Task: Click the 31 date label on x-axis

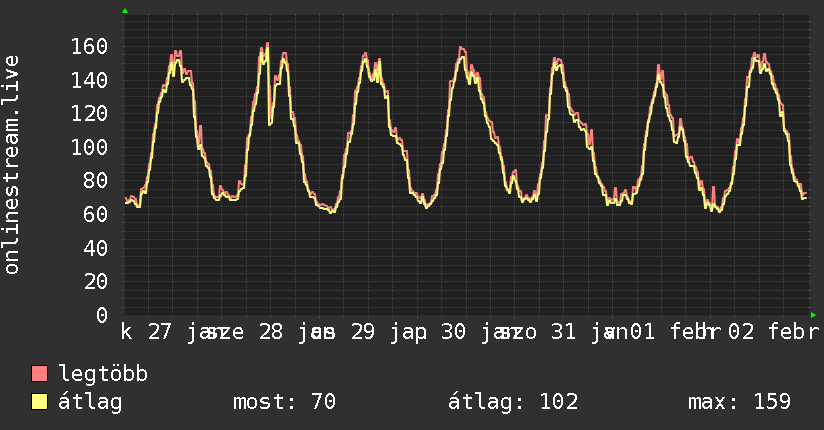Action: tap(564, 332)
